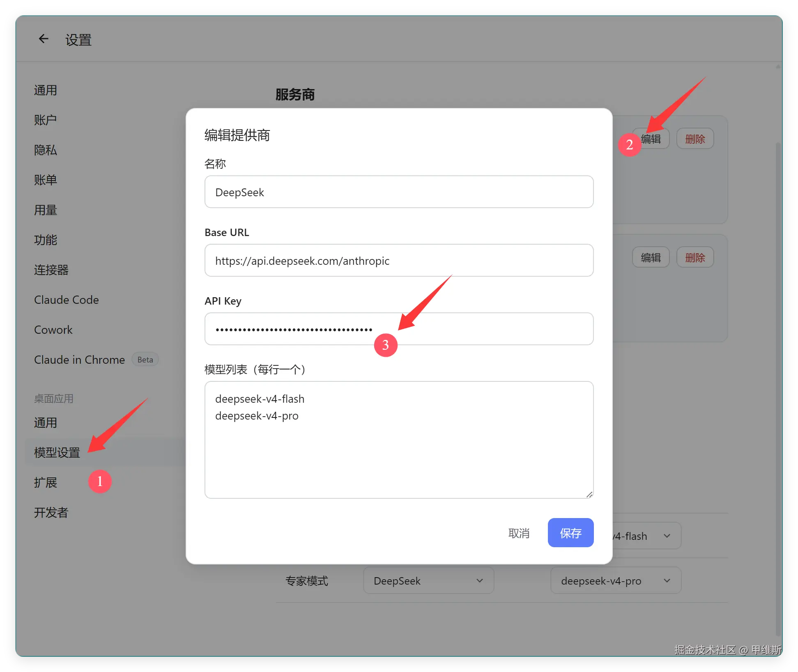798x672 pixels.
Task: Click the 桌面应用 group label
Action: (54, 399)
